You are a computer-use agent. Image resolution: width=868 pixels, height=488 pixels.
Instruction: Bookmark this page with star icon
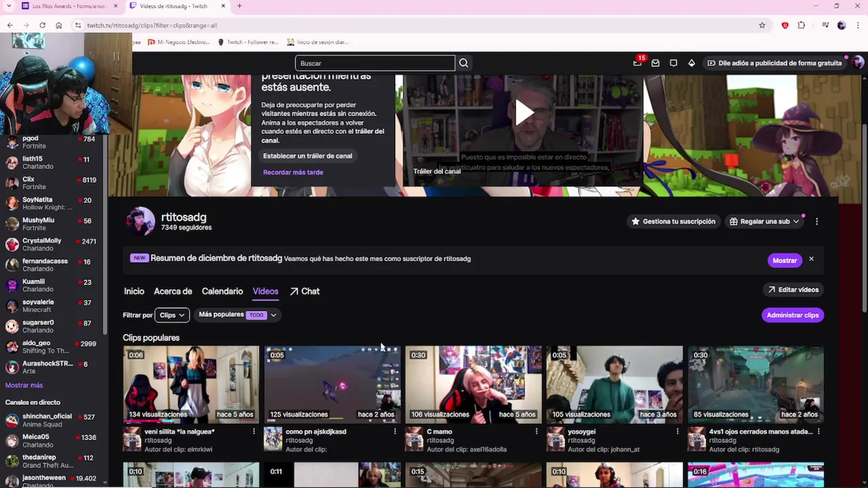click(762, 25)
